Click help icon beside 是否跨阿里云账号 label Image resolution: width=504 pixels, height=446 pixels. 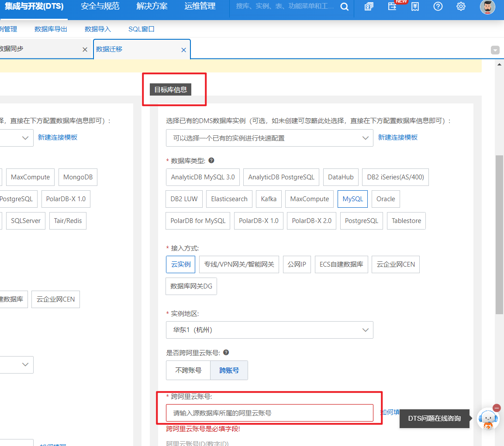click(226, 352)
